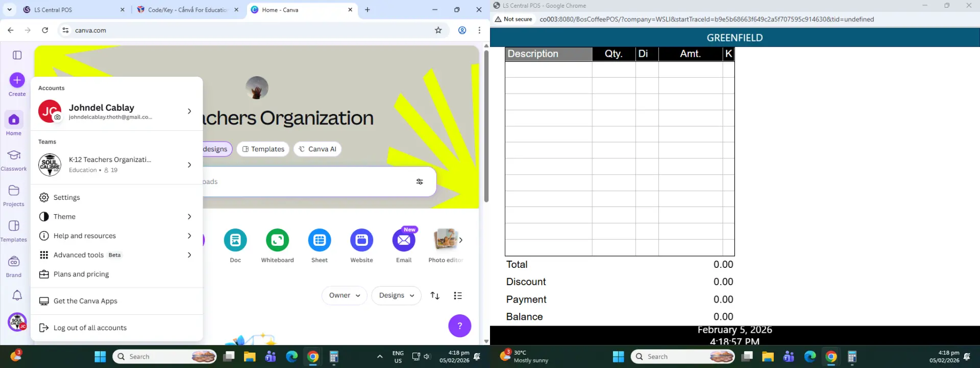Expand Advanced tools Beta submenu
The height and width of the screenshot is (368, 980).
click(x=189, y=255)
